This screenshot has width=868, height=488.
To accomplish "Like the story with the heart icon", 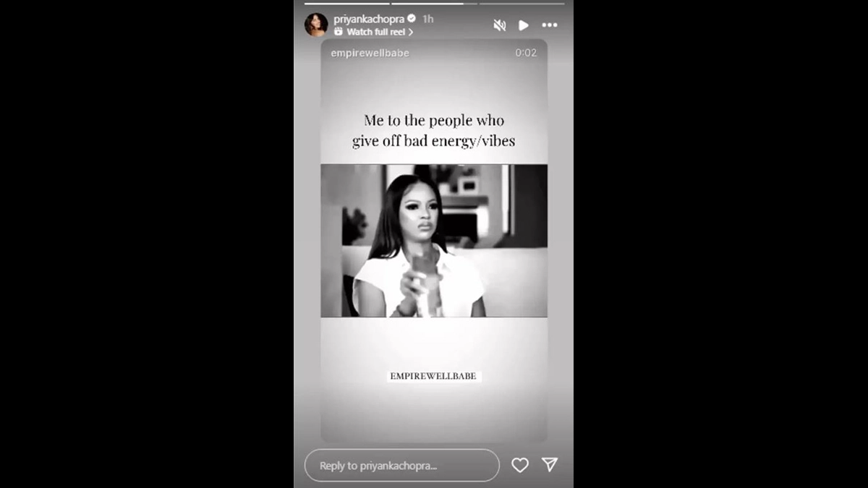I will 520,465.
